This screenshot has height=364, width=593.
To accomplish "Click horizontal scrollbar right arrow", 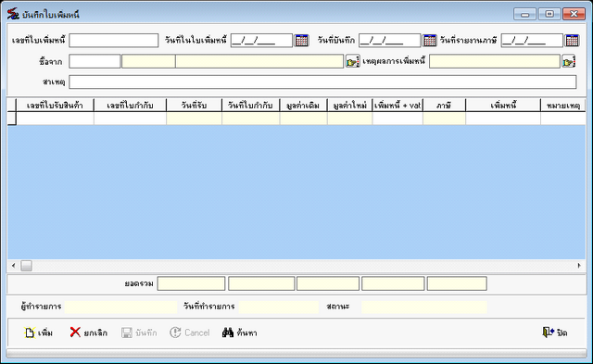I will click(x=579, y=266).
